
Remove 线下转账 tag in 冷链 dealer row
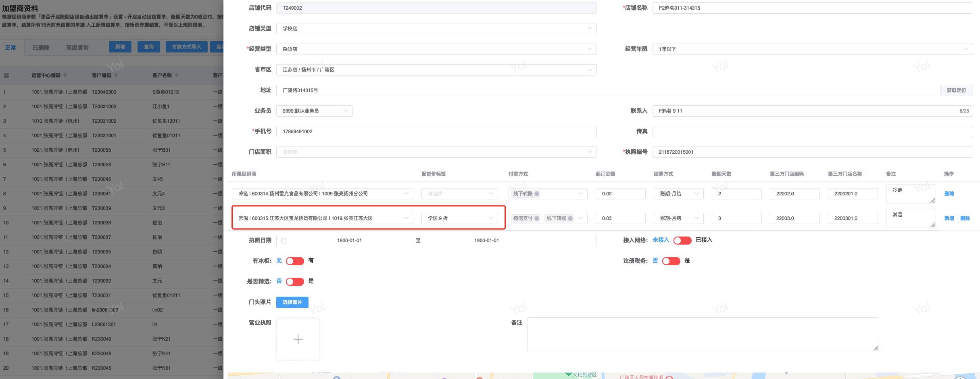click(x=537, y=194)
